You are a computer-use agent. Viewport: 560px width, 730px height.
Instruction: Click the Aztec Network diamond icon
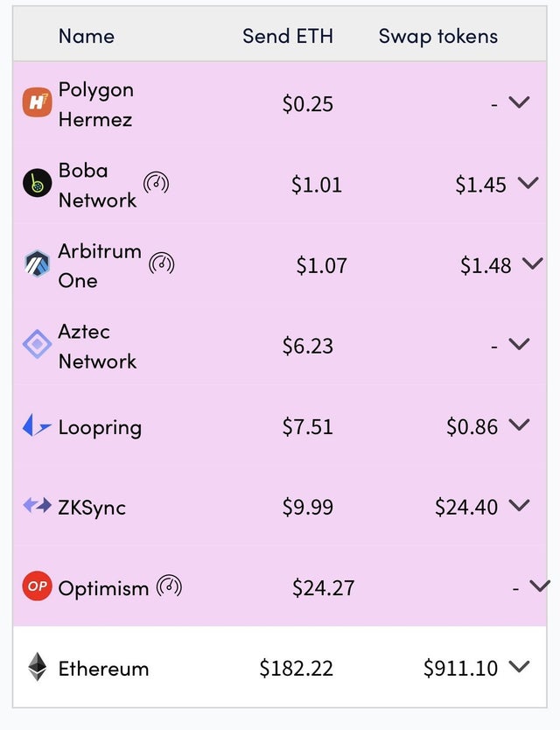click(38, 344)
